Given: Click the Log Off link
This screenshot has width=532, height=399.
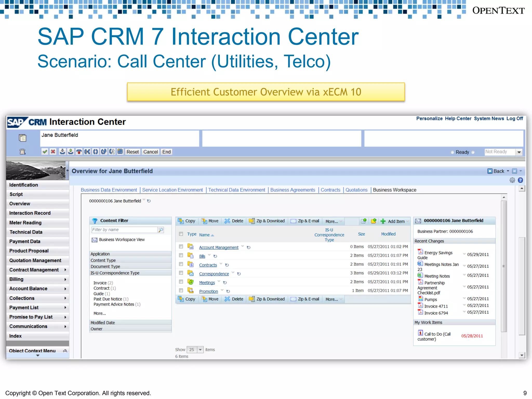Looking at the screenshot, I should pyautogui.click(x=515, y=118).
